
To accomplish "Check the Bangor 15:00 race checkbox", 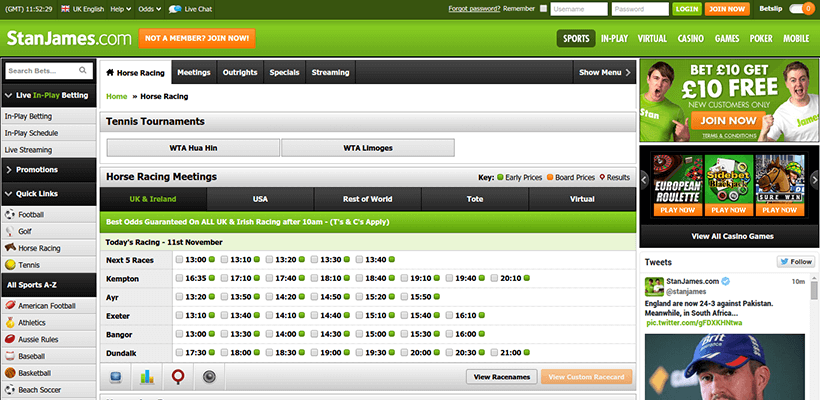I will coord(359,334).
